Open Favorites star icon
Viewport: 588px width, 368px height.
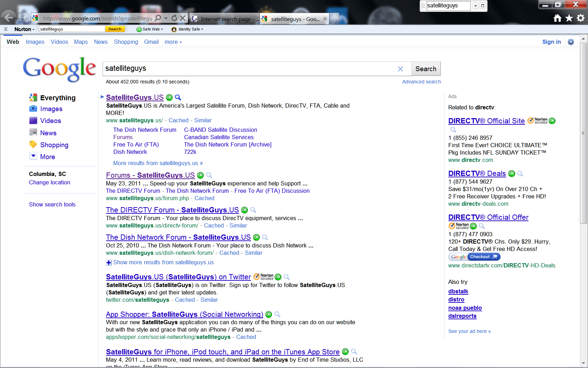coord(569,18)
